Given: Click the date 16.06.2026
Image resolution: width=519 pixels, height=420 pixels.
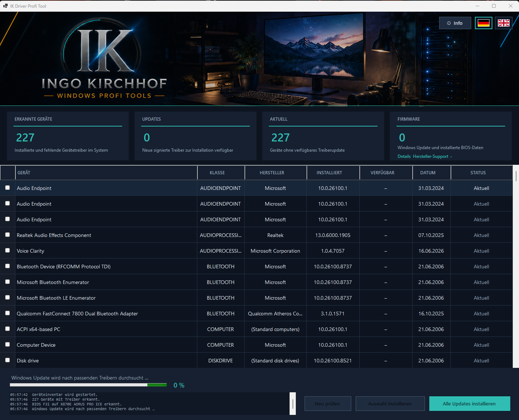Looking at the screenshot, I should pos(431,251).
